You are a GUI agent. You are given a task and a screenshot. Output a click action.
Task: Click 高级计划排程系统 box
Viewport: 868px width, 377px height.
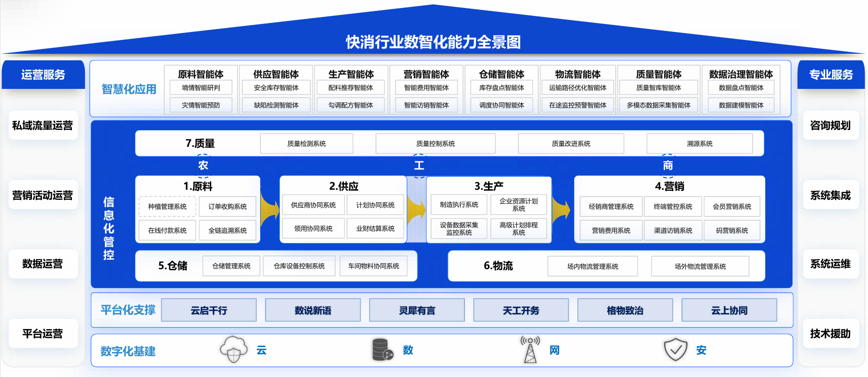(x=519, y=229)
